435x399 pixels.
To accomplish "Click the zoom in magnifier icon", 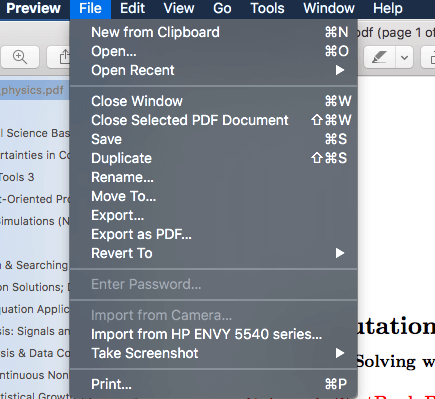I will pos(20,57).
